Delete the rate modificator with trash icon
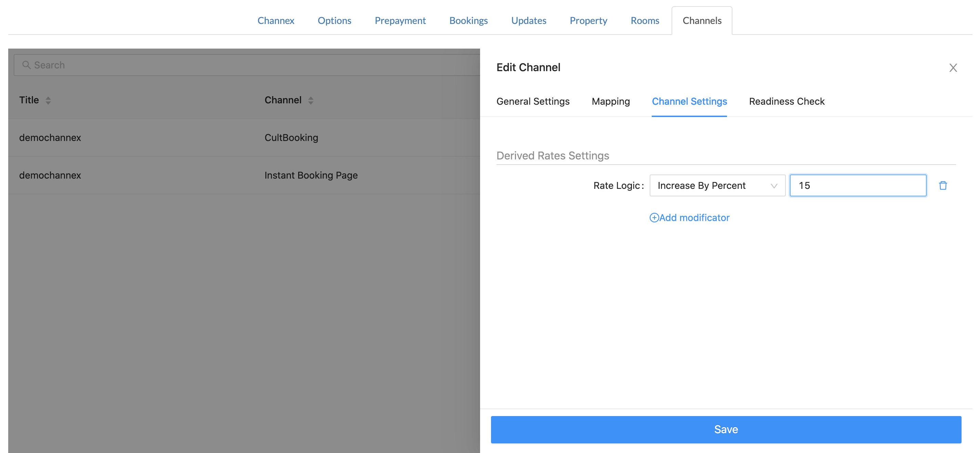Viewport: 980px width, 453px height. 942,185
